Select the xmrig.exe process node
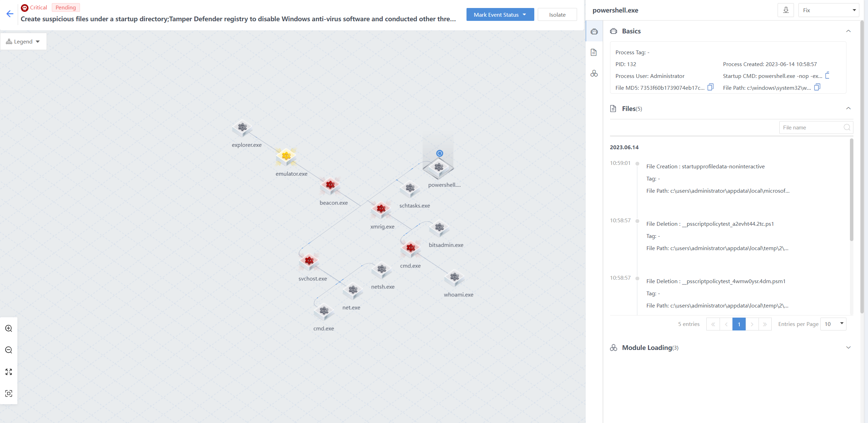Viewport: 868px width, 423px height. pos(381,209)
